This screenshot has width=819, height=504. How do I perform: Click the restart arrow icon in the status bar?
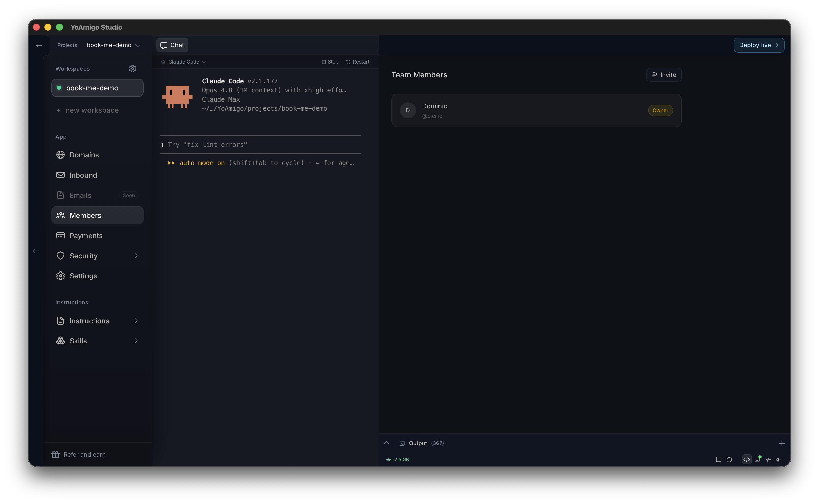729,459
